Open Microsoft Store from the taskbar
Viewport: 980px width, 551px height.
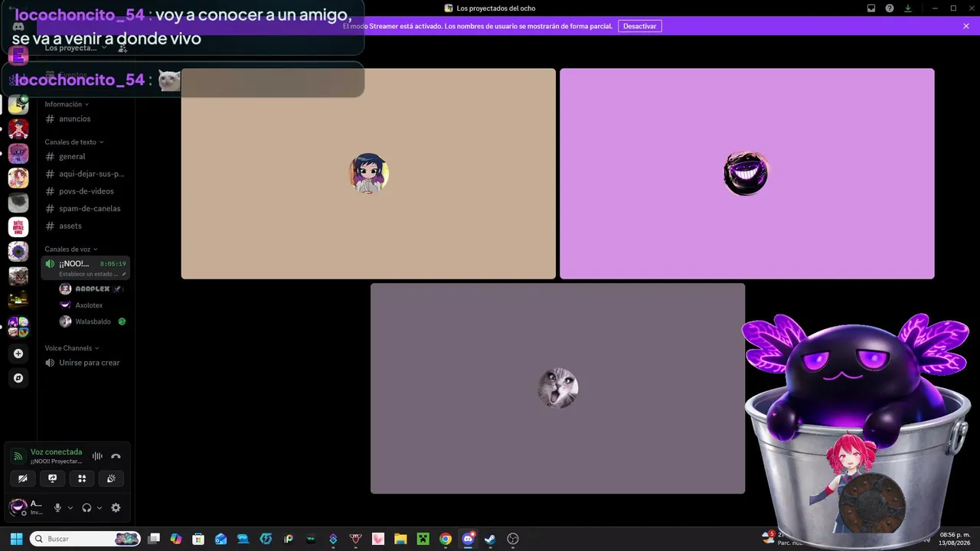[x=198, y=539]
